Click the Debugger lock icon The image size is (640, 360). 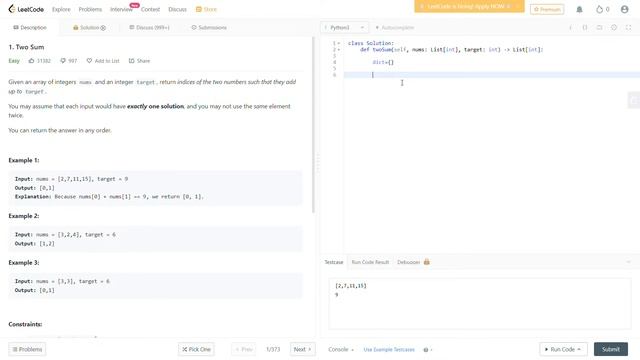point(427,262)
